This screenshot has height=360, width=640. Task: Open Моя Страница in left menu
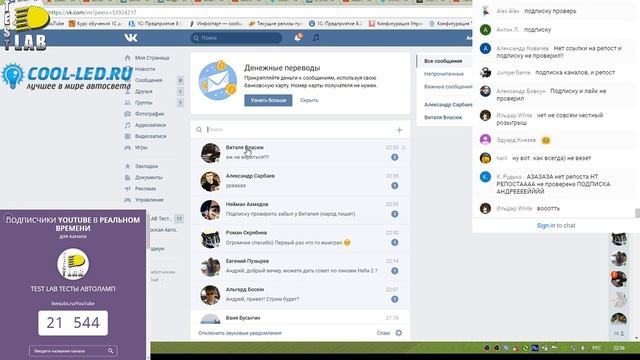click(152, 58)
